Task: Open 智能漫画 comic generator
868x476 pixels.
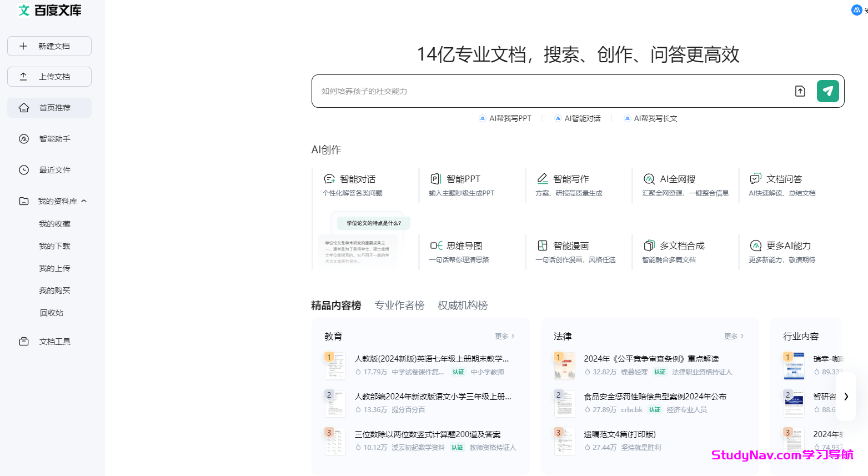Action: [x=570, y=246]
